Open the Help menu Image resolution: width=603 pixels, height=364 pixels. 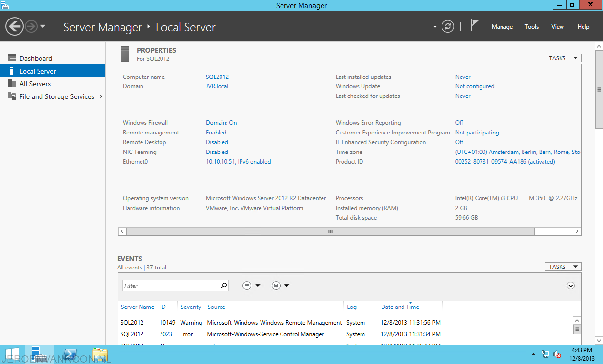(583, 27)
